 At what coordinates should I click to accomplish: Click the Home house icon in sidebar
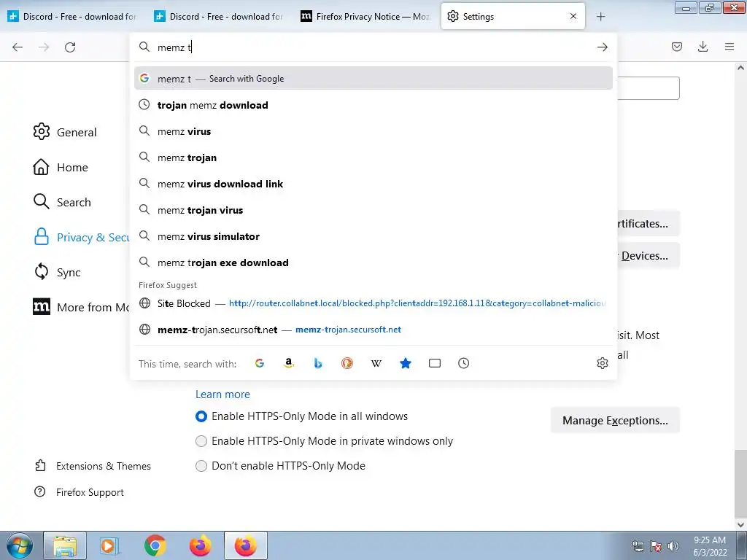point(41,167)
